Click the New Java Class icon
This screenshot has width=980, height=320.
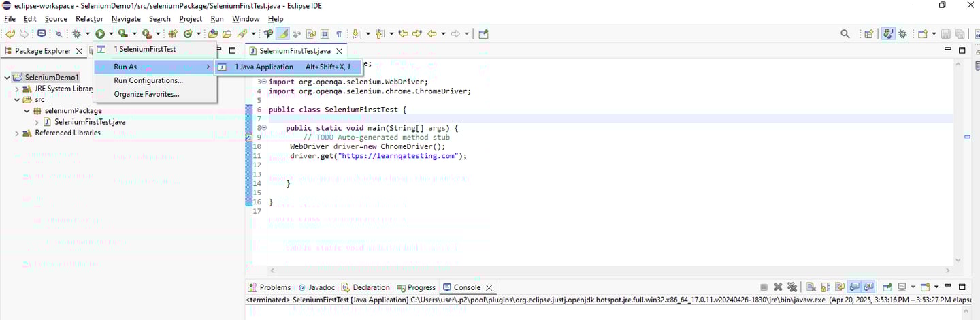188,34
